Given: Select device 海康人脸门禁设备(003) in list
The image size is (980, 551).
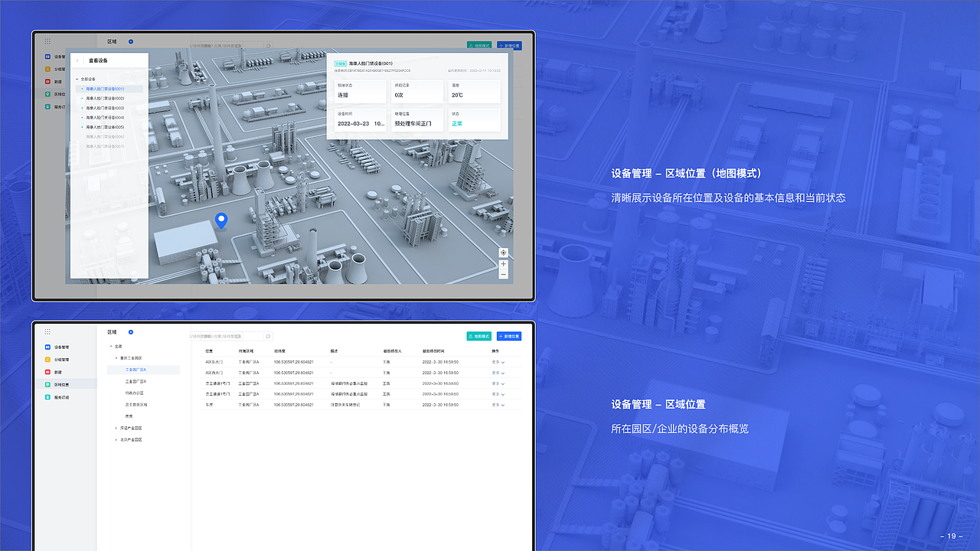Looking at the screenshot, I should coord(105,108).
